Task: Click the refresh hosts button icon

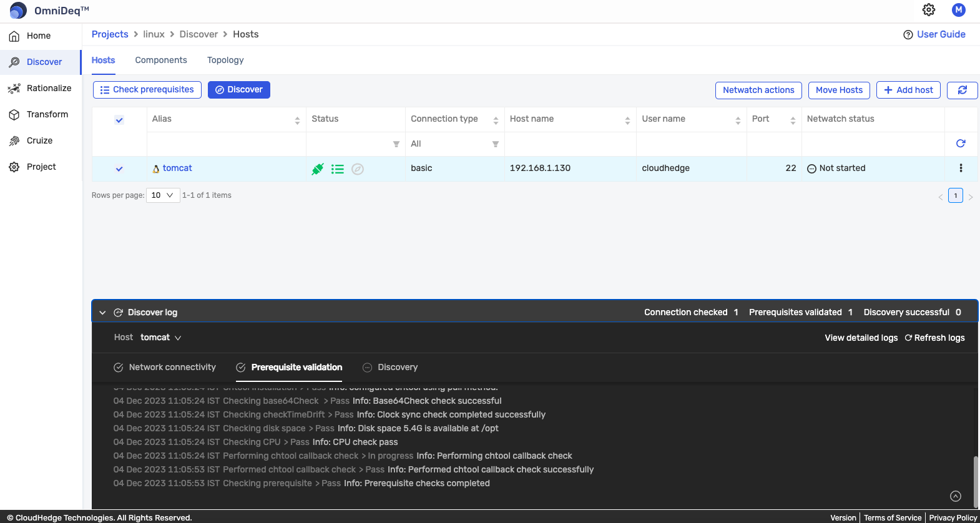Action: point(963,90)
